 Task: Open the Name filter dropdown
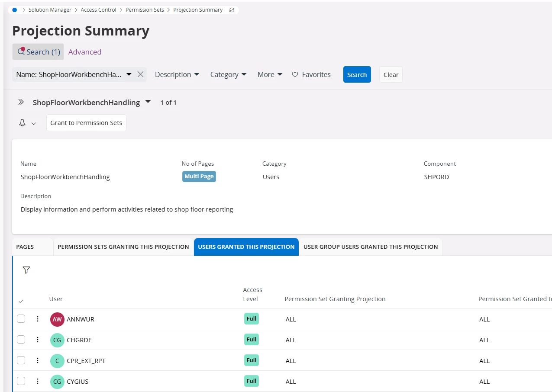click(129, 74)
